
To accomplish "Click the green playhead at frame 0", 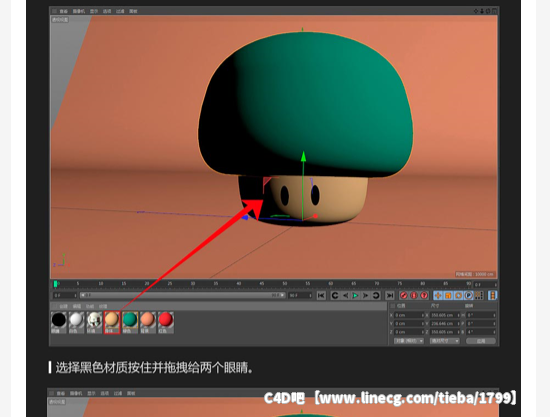I will pyautogui.click(x=55, y=284).
